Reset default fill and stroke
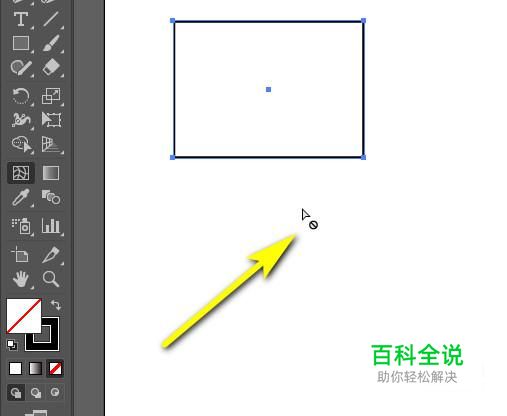Image resolution: width=507 pixels, height=416 pixels. tap(12, 345)
